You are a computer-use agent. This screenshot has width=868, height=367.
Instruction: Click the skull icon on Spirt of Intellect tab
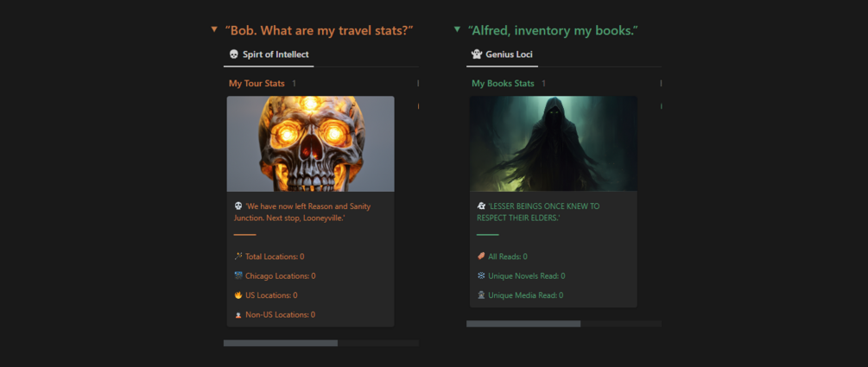coord(234,54)
